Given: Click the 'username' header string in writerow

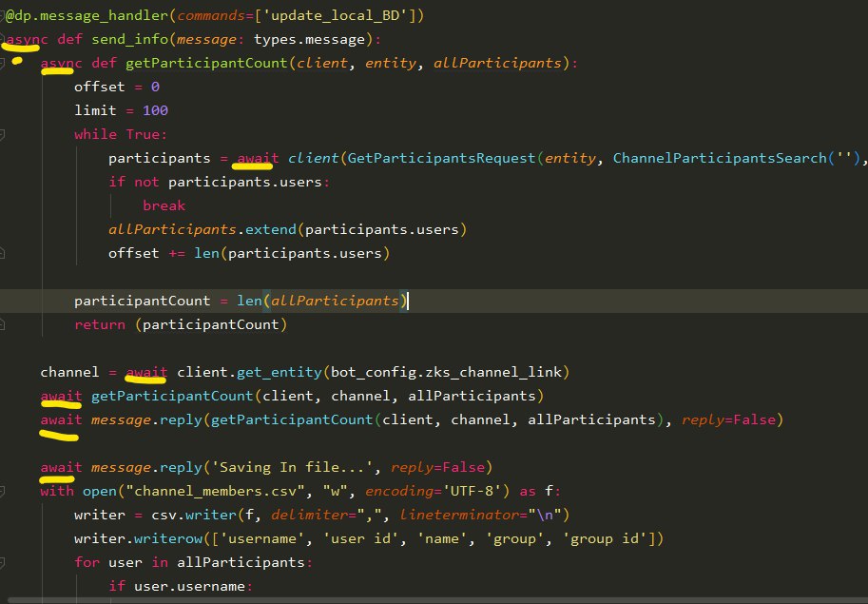Looking at the screenshot, I should 262,538.
